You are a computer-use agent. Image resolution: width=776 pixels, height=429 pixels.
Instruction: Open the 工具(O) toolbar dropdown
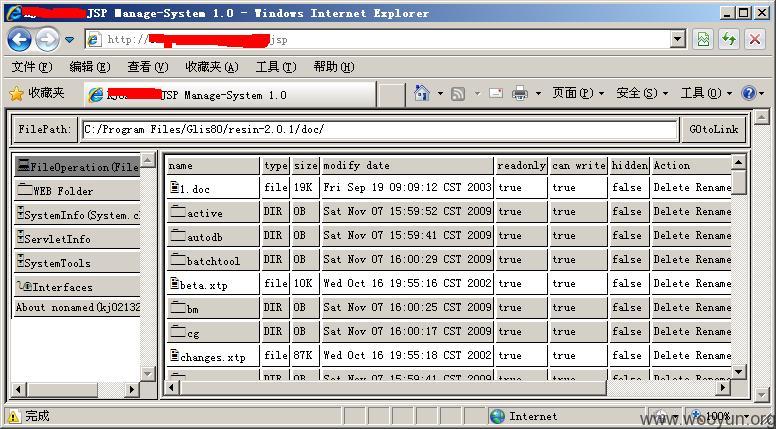706,93
